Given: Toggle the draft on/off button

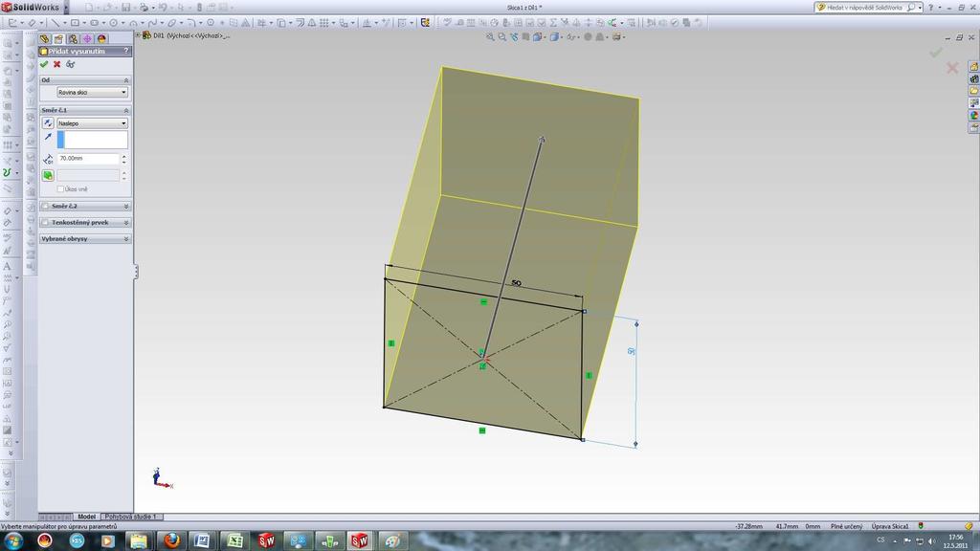Looking at the screenshot, I should pos(48,176).
